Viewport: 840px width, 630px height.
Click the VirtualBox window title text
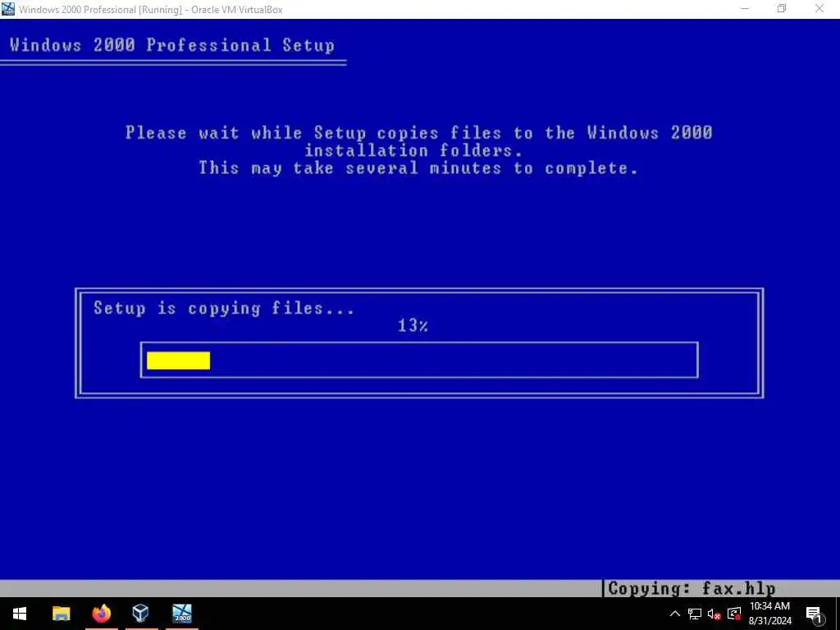tap(151, 10)
